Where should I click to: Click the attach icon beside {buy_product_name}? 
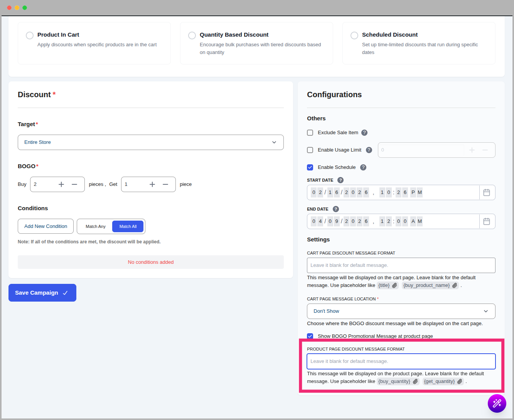click(454, 285)
